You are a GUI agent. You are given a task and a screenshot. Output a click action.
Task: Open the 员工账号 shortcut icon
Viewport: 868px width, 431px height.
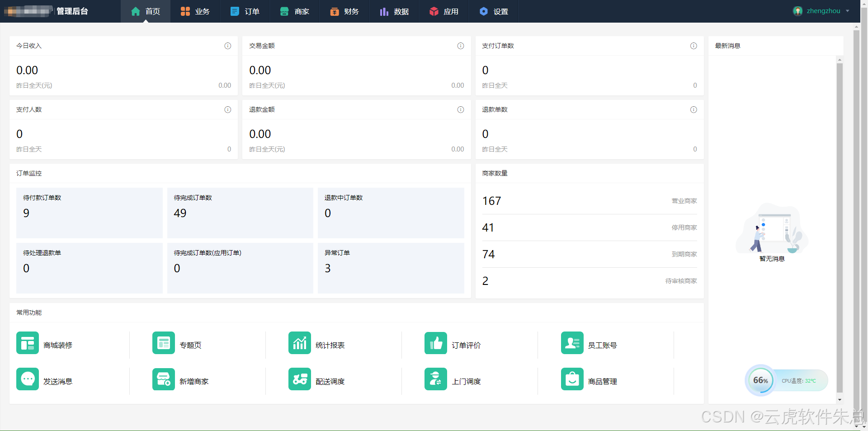tap(572, 343)
